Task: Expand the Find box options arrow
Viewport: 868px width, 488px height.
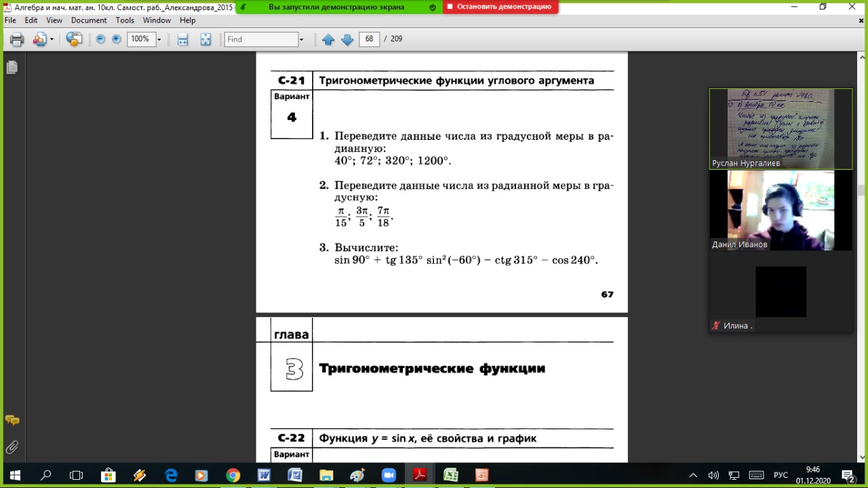Action: pos(302,39)
